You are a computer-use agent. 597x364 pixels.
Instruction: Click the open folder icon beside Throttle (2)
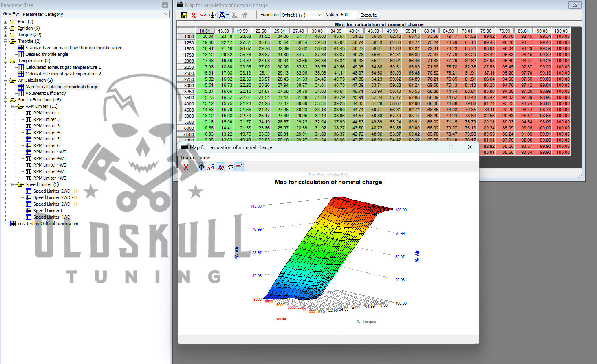(x=13, y=41)
